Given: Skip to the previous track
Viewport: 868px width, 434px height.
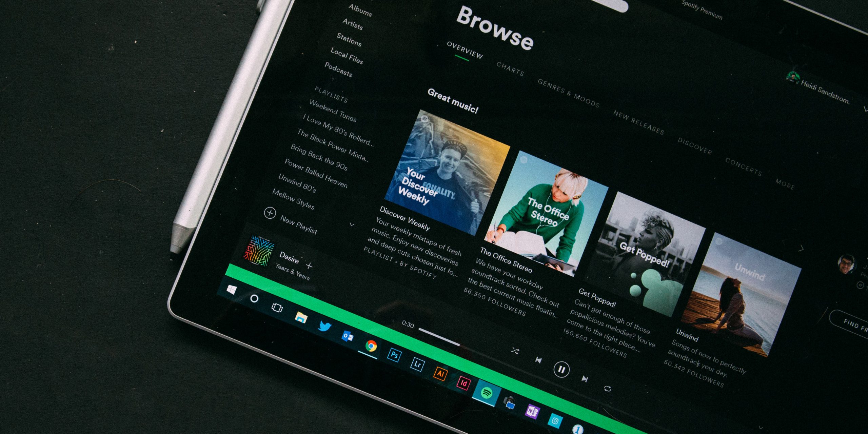Looking at the screenshot, I should (538, 360).
